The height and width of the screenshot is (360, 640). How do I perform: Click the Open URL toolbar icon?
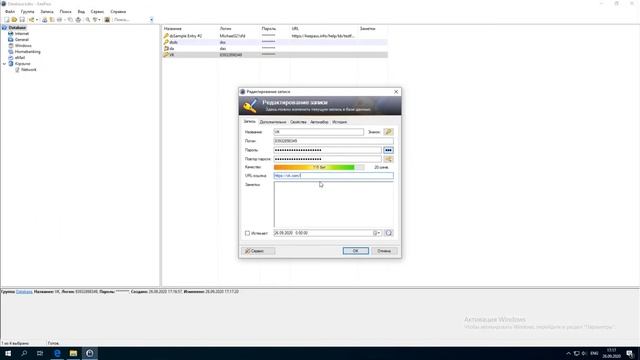[60, 20]
